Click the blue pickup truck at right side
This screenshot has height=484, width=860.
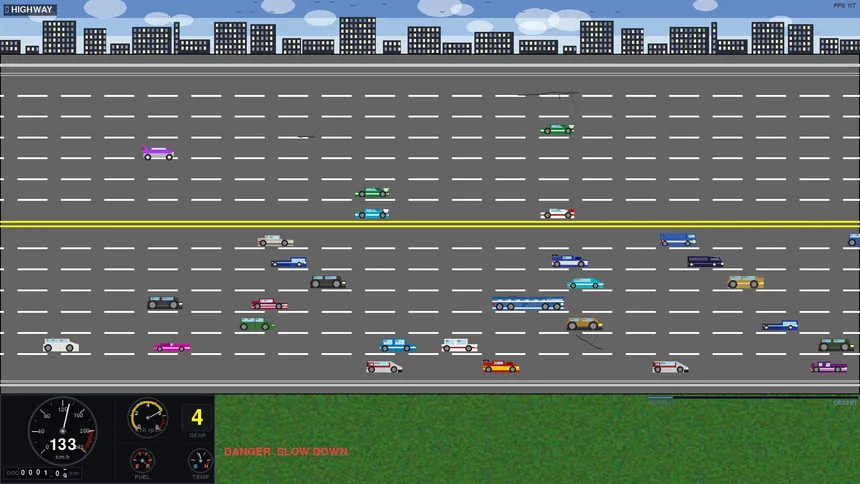[780, 325]
